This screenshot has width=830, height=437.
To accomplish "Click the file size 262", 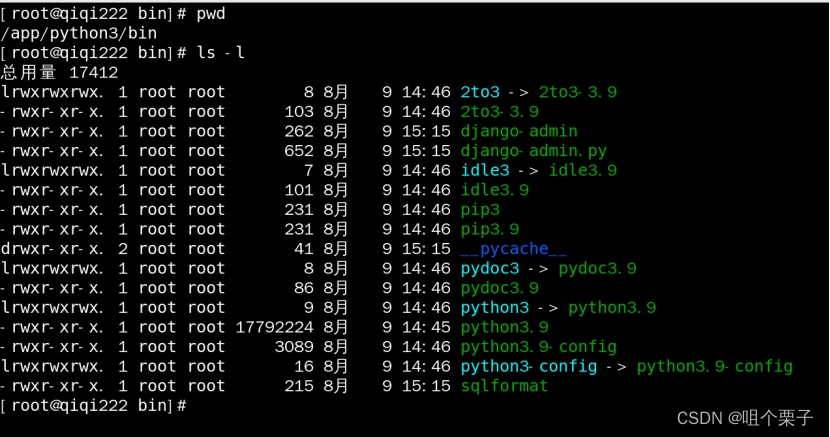I will (x=299, y=131).
